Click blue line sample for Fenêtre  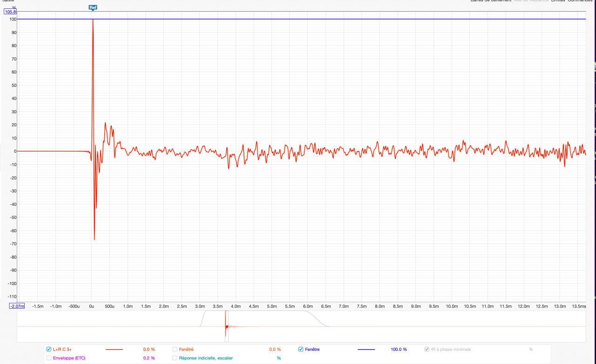[366, 349]
